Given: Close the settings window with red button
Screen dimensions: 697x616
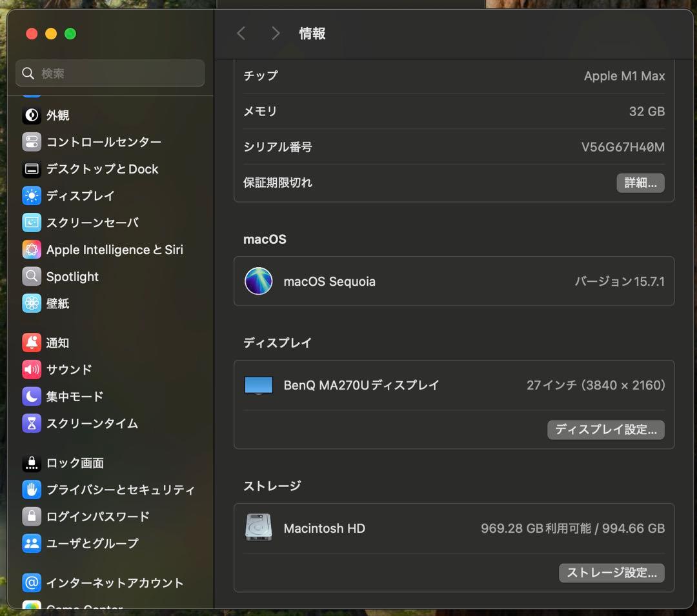Looking at the screenshot, I should click(32, 34).
